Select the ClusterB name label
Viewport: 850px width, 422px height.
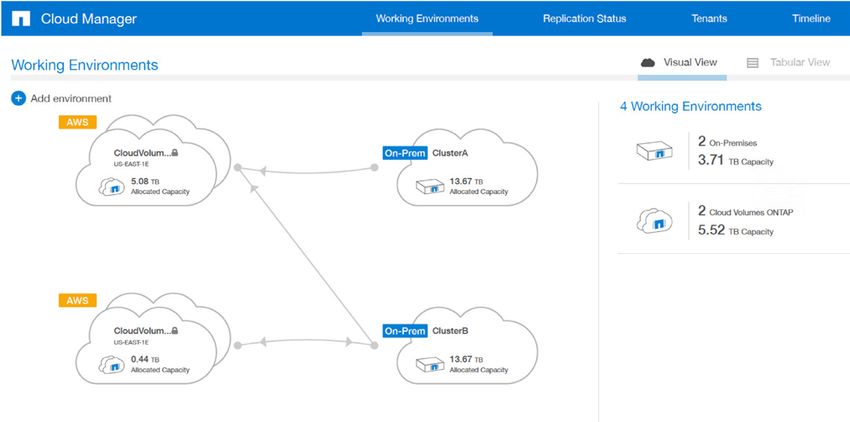click(450, 330)
